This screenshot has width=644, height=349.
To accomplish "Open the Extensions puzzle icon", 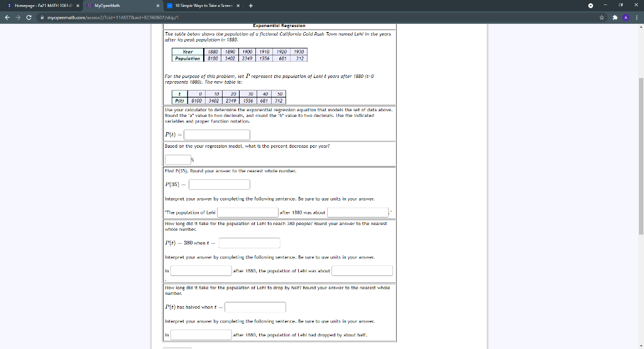I will [615, 17].
